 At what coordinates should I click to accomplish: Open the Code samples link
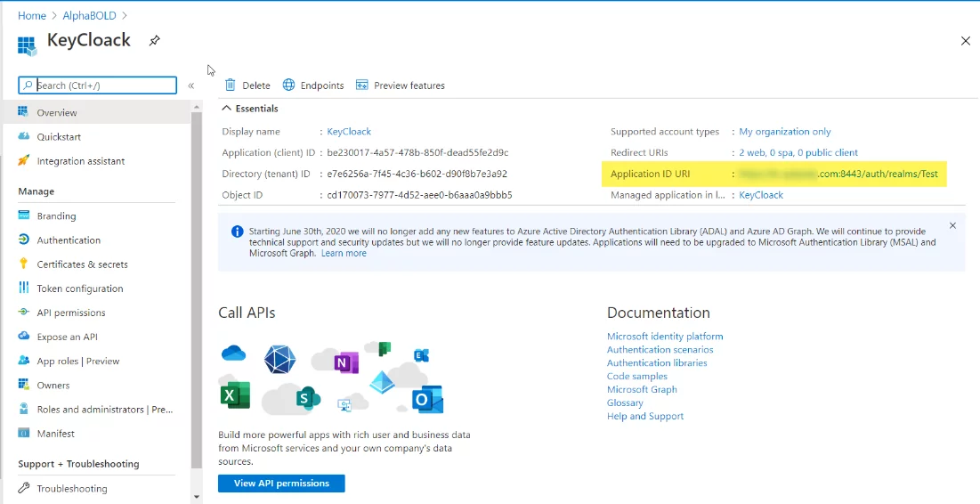pos(637,377)
